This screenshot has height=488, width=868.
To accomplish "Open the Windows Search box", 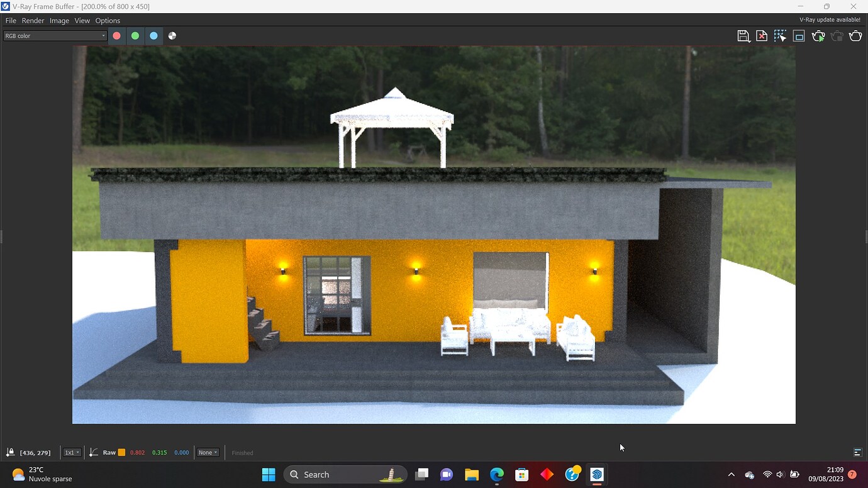I will click(x=345, y=474).
